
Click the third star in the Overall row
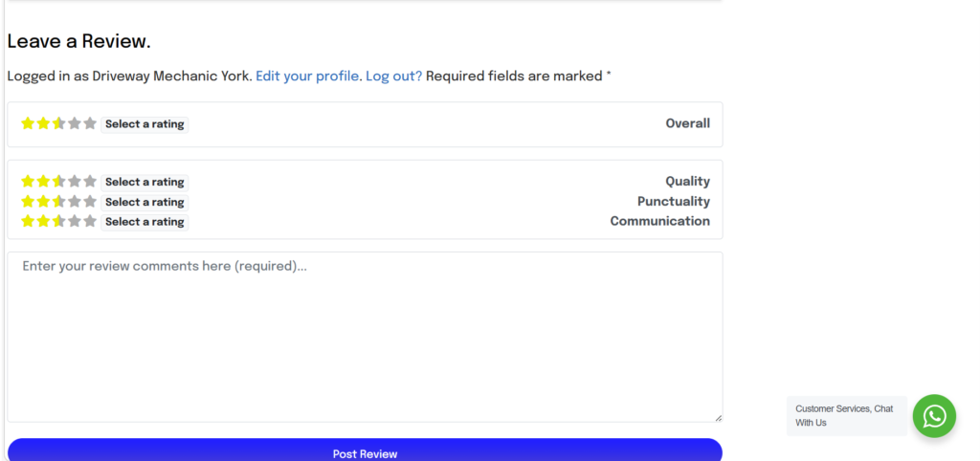pos(58,123)
